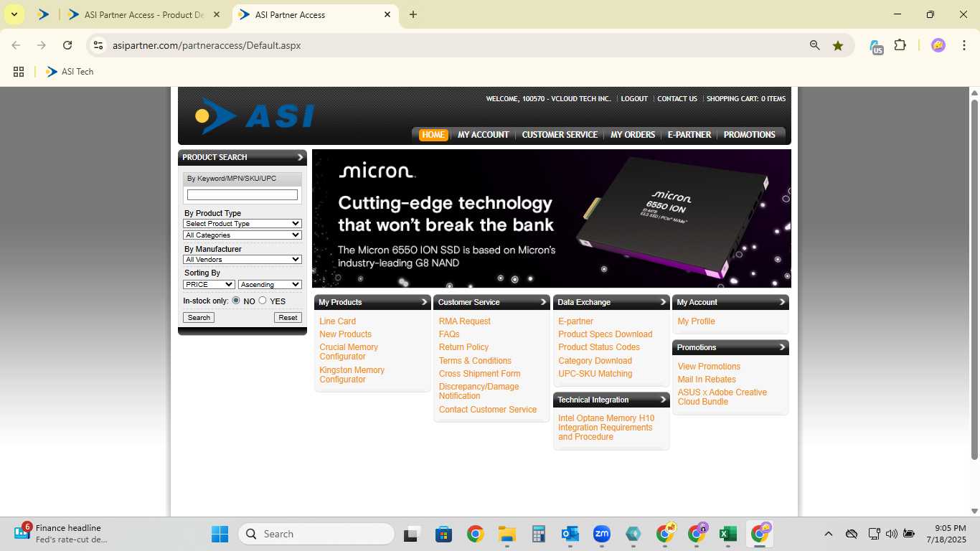Click the LOGOUT link
The height and width of the screenshot is (551, 980).
(x=634, y=99)
